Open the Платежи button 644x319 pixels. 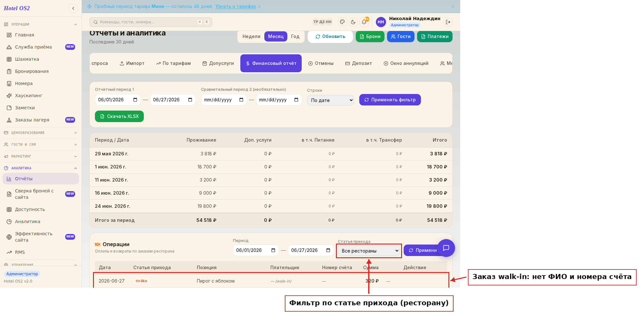pos(435,36)
